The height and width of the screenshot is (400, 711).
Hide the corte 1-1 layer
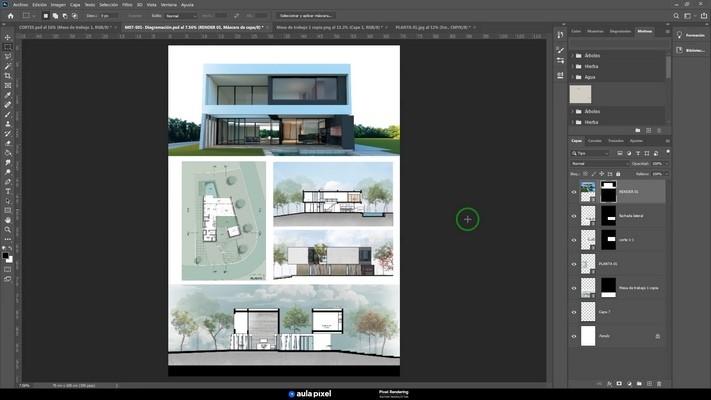click(x=574, y=240)
